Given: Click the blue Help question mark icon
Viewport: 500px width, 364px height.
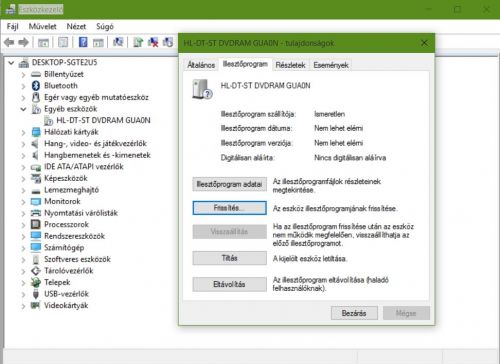Looking at the screenshot, I should coord(83,42).
